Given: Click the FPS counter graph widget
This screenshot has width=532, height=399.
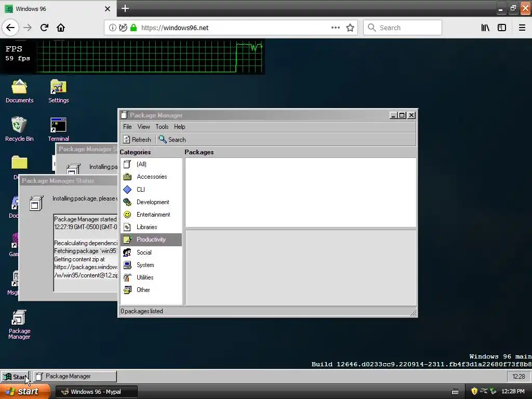Looking at the screenshot, I should (132, 57).
